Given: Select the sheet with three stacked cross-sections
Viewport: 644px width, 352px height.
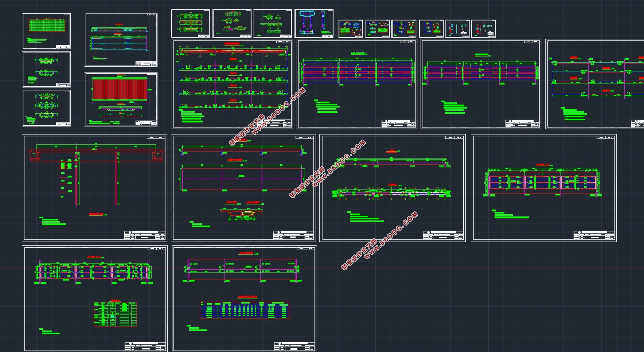Looking at the screenshot, I should click(46, 108).
